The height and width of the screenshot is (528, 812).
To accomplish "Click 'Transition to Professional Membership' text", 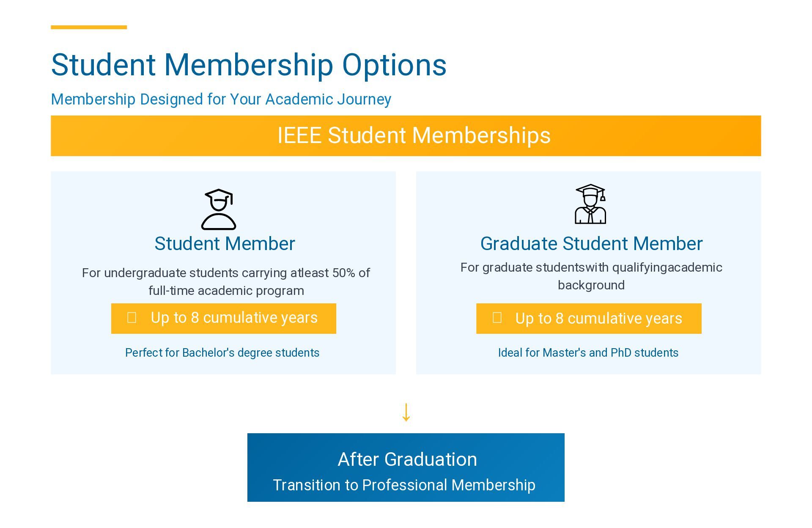I will pos(404,485).
